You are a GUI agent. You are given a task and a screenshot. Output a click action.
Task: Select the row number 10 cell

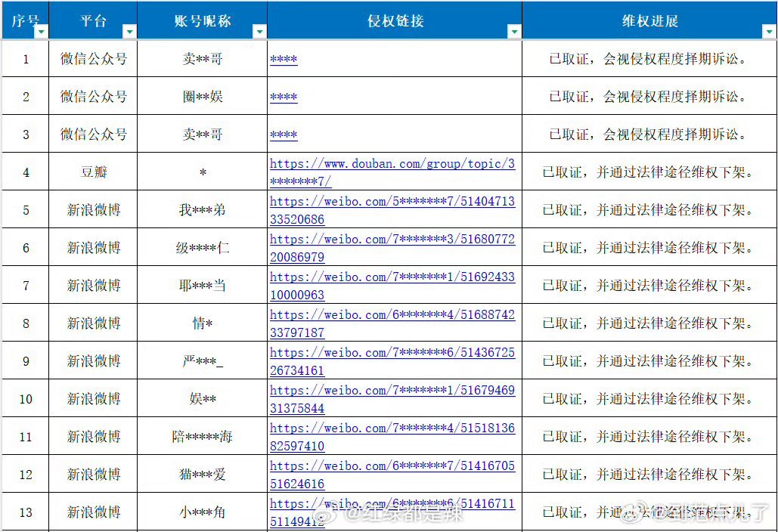25,399
